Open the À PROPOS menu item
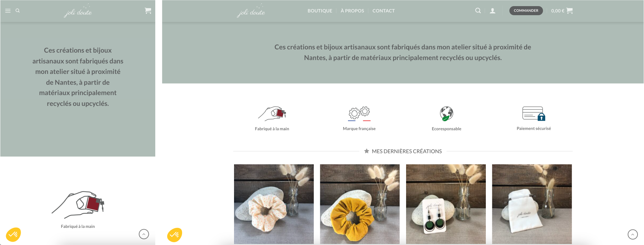The width and height of the screenshot is (644, 245). pyautogui.click(x=352, y=11)
